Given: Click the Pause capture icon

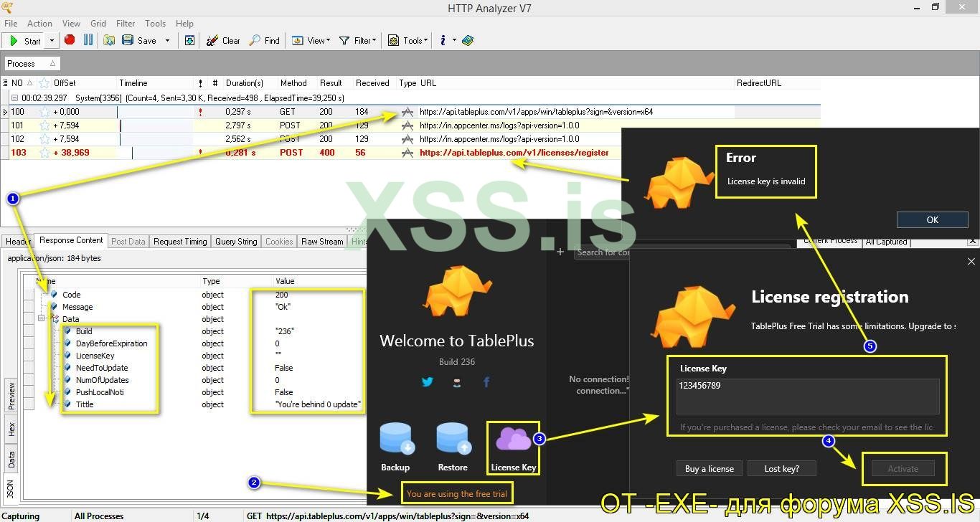Looking at the screenshot, I should pos(88,40).
